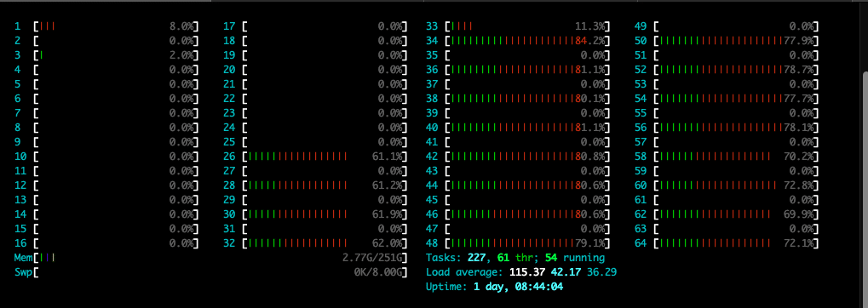Click CPU 44's 80.6% reading
The height and width of the screenshot is (308, 868).
[589, 185]
